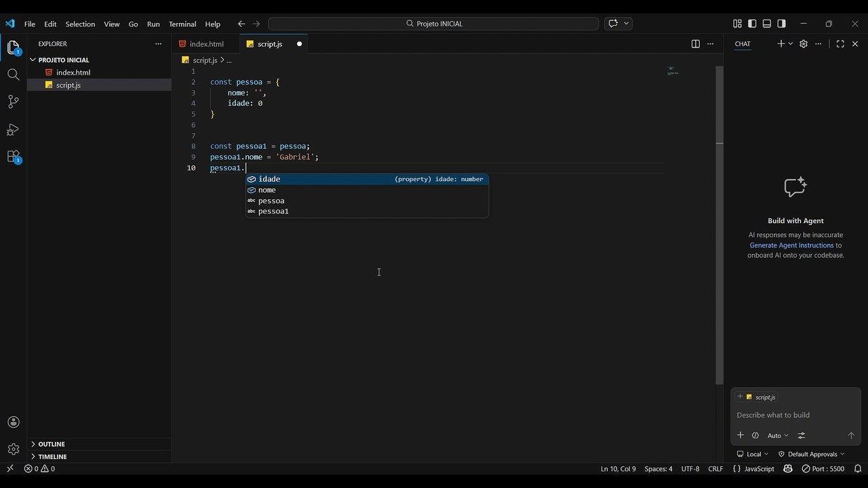Viewport: 868px width, 488px height.
Task: Switch to the index.html tab
Action: (206, 44)
